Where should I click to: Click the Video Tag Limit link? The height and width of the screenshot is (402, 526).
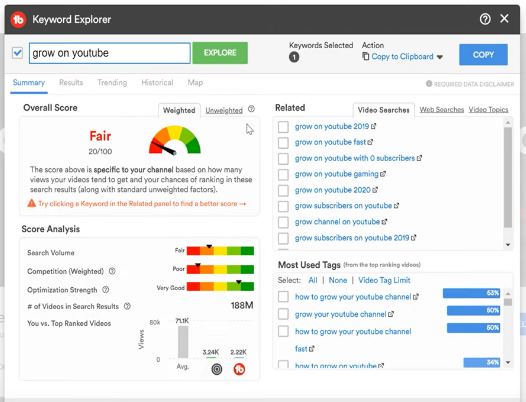[384, 280]
